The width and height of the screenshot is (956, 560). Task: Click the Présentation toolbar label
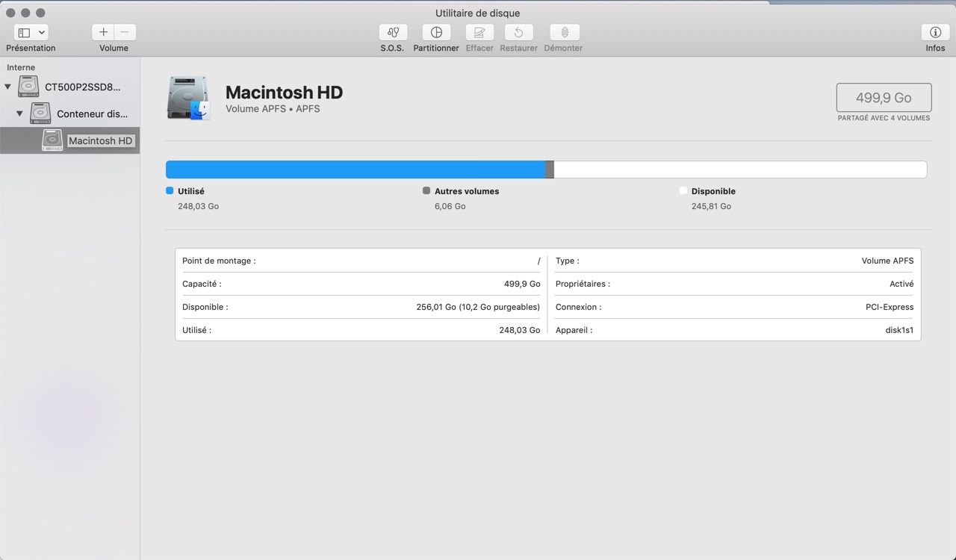pyautogui.click(x=31, y=48)
